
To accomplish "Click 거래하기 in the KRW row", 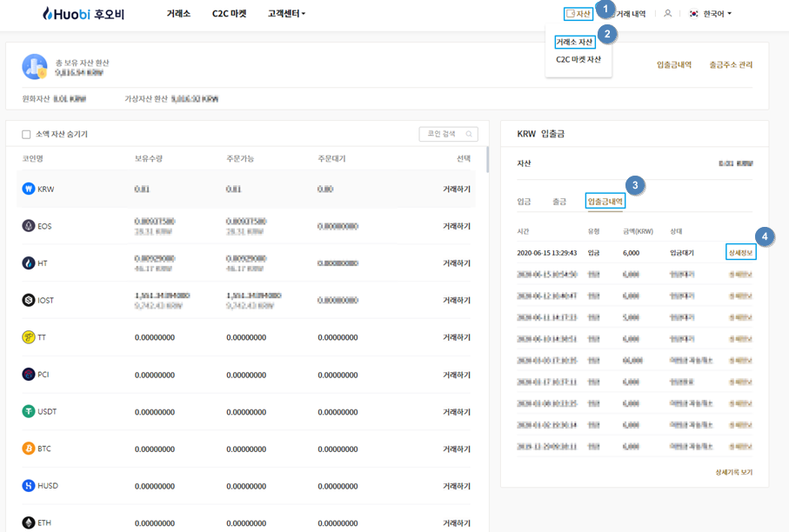I will pos(457,189).
